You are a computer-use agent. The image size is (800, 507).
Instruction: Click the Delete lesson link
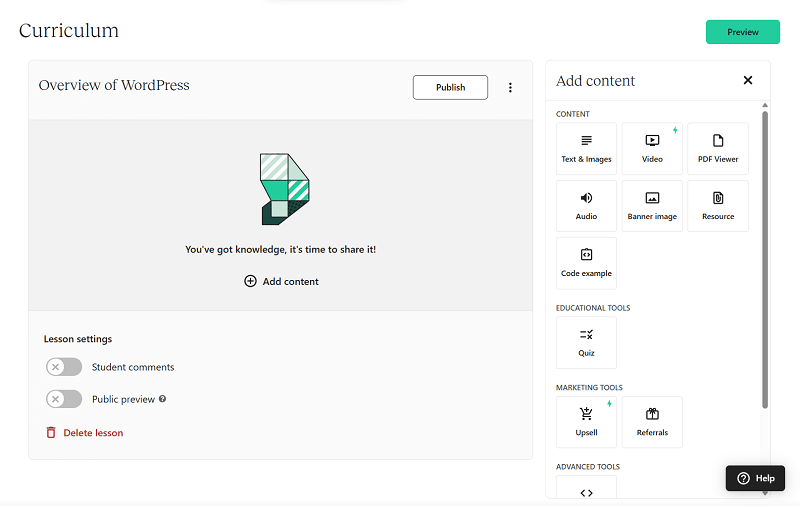click(x=93, y=433)
